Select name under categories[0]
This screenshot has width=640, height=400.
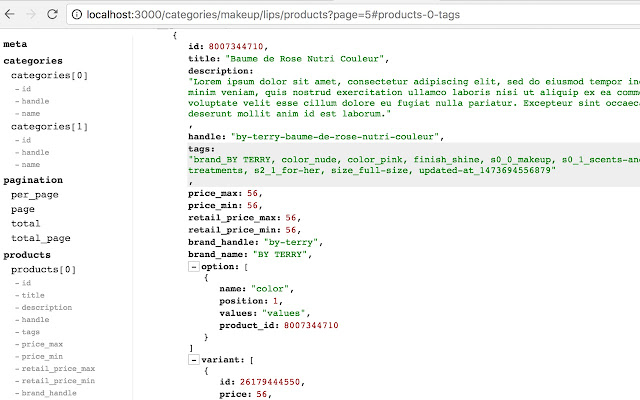31,113
